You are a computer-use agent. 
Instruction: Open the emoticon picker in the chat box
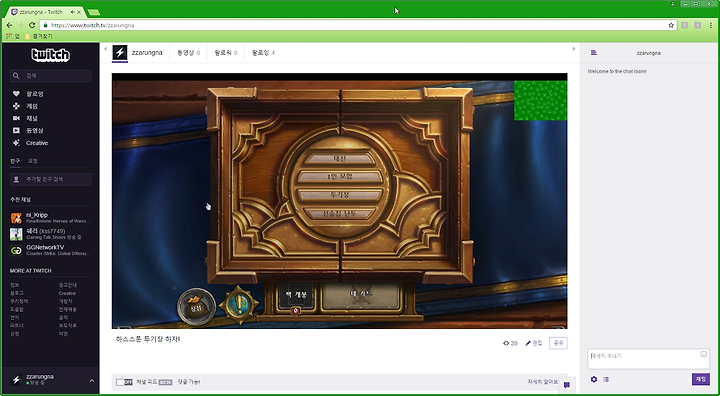[x=703, y=354]
